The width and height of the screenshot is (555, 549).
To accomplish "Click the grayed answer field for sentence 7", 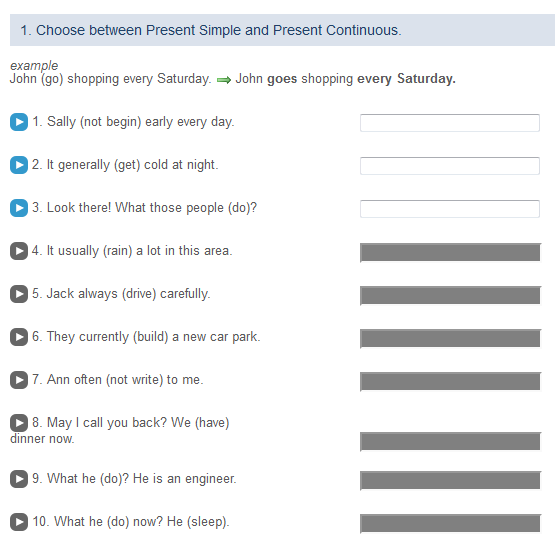I will (x=451, y=381).
